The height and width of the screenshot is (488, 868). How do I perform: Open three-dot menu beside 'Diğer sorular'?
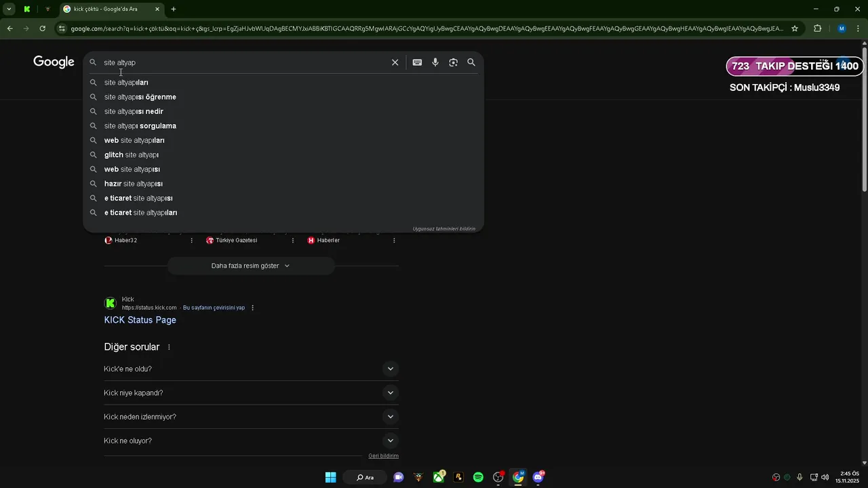point(169,347)
